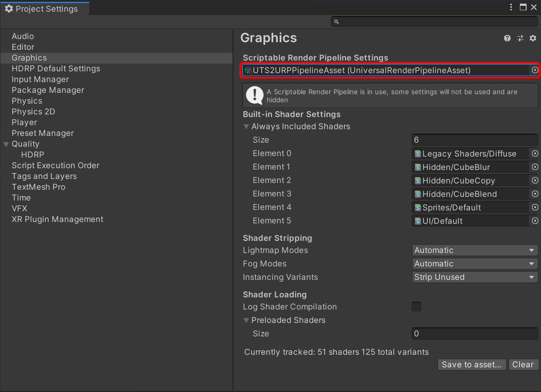The width and height of the screenshot is (541, 392).
Task: Click the Save to asset button
Action: [x=471, y=365]
